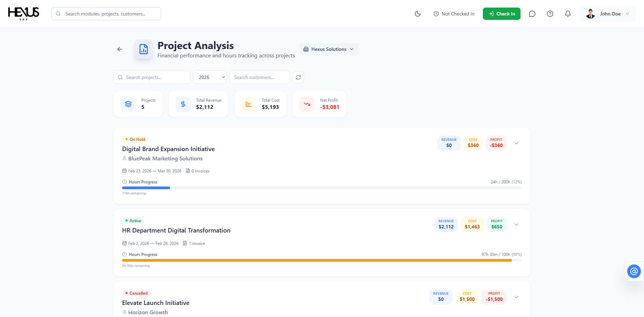
Task: Open the notifications bell
Action: click(568, 14)
